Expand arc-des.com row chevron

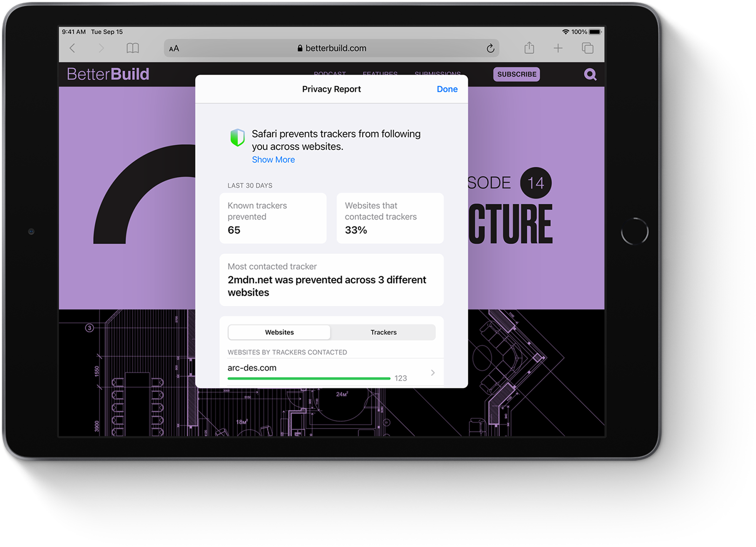[433, 373]
